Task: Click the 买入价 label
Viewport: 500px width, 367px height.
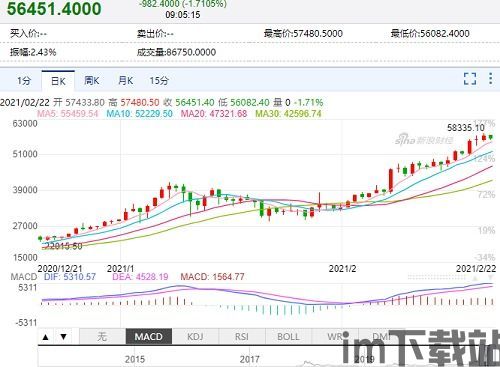Action: tap(28, 34)
